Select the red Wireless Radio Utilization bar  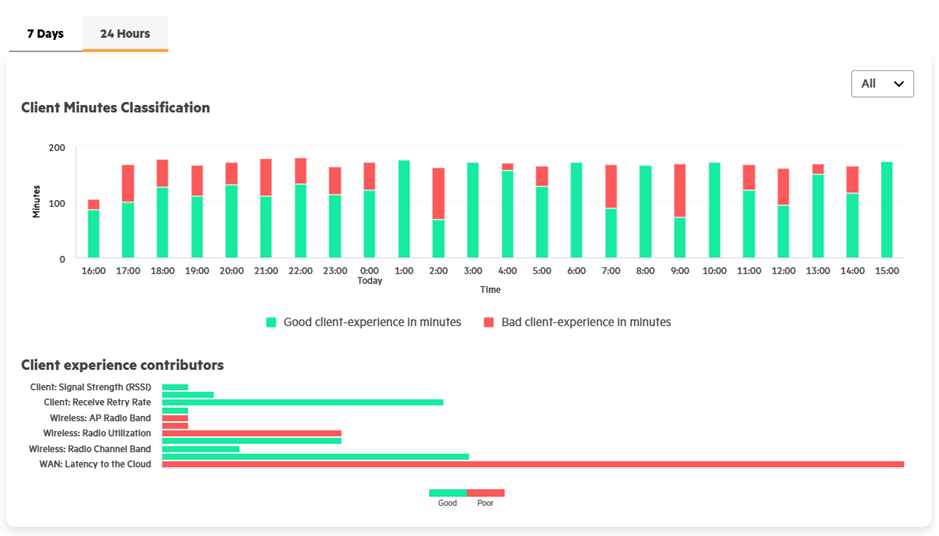(x=252, y=433)
